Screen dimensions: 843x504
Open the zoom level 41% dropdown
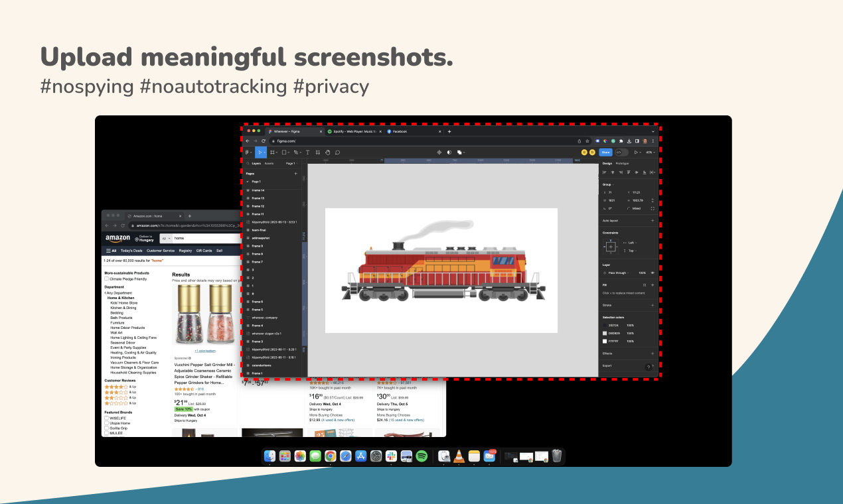tap(650, 152)
